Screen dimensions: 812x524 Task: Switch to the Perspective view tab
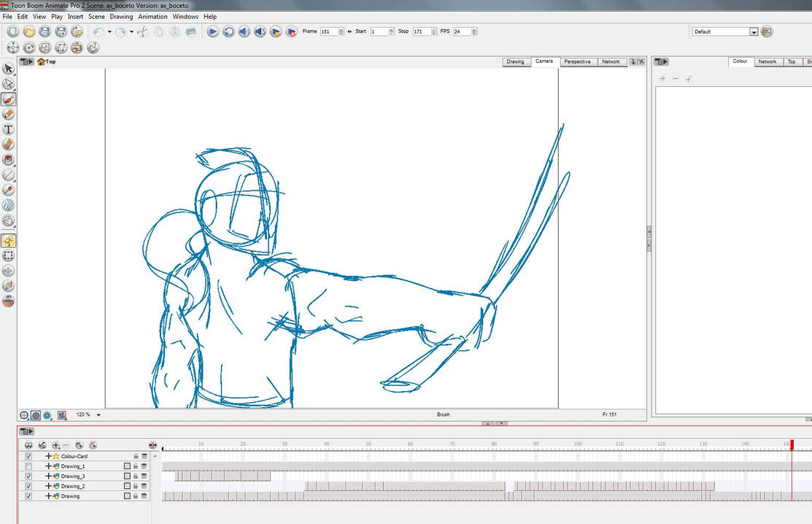click(577, 61)
